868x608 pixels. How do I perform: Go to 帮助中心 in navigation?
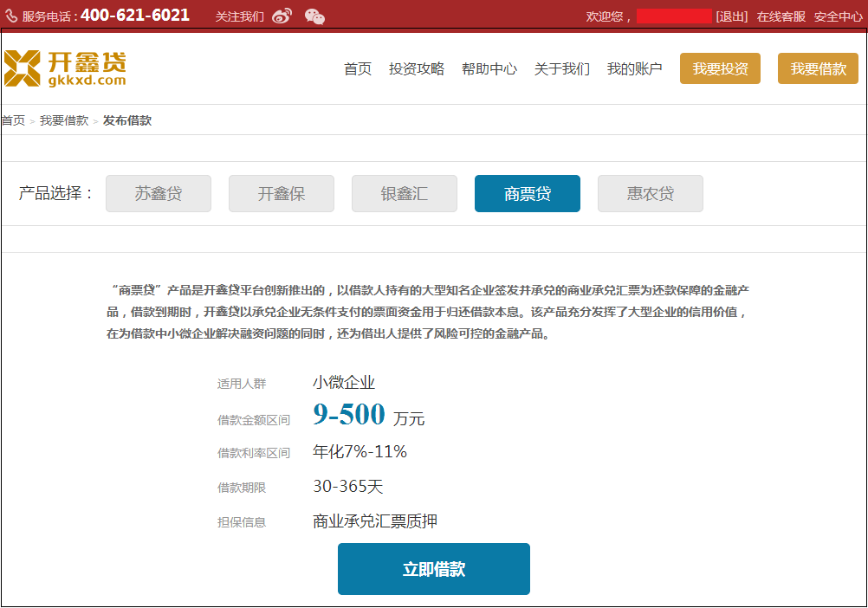(x=489, y=69)
